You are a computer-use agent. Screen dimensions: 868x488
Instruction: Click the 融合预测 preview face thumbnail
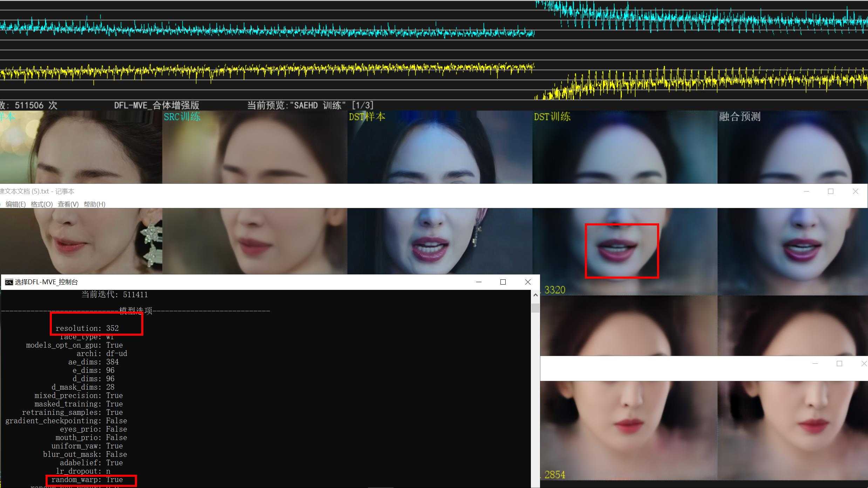point(793,147)
